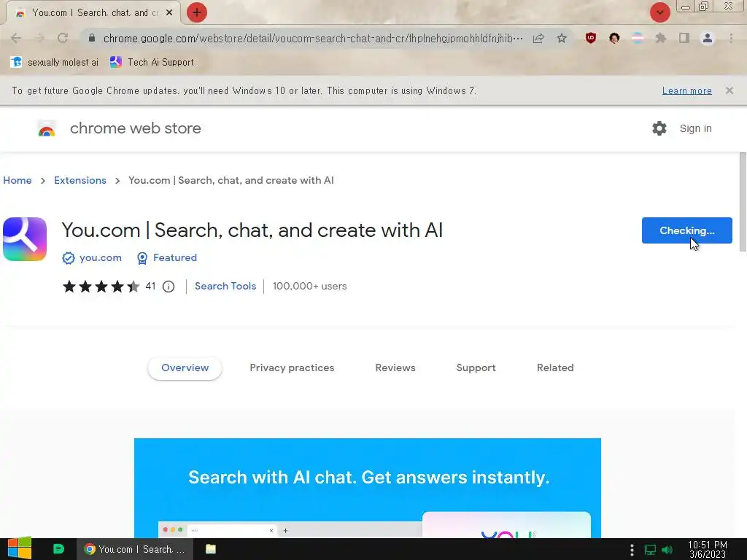The image size is (747, 560).
Task: Open web store settings gear
Action: (x=659, y=128)
